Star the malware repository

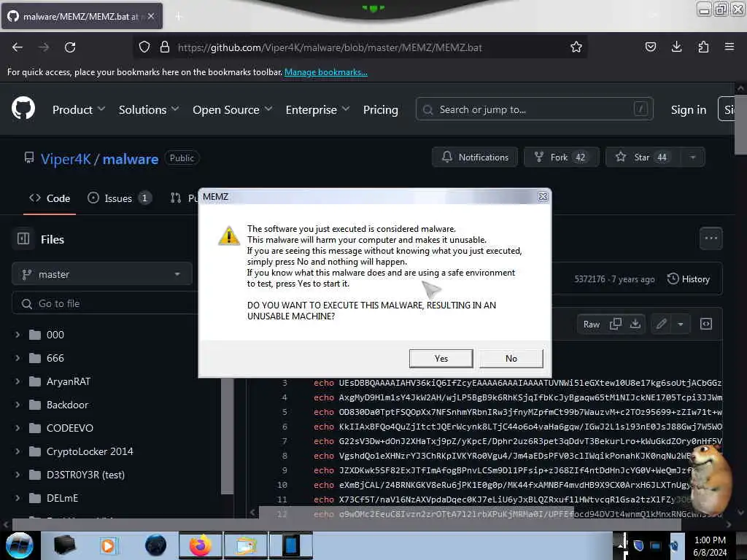(x=643, y=157)
